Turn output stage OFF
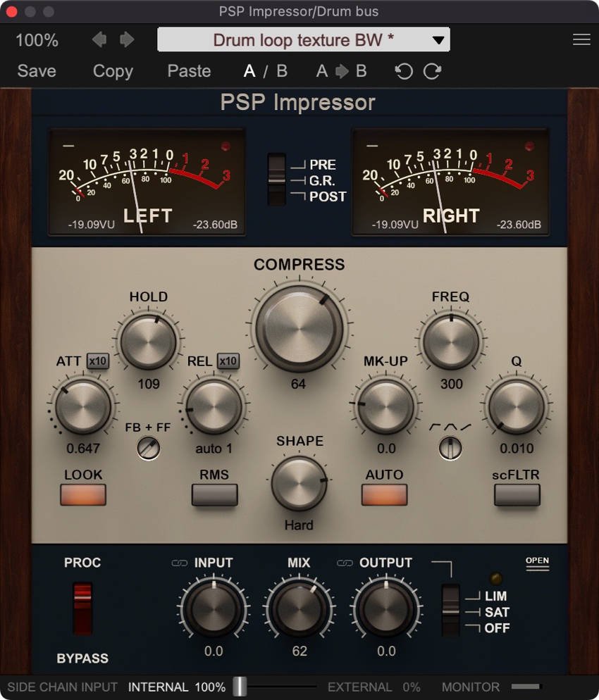This screenshot has width=599, height=700. tap(497, 628)
